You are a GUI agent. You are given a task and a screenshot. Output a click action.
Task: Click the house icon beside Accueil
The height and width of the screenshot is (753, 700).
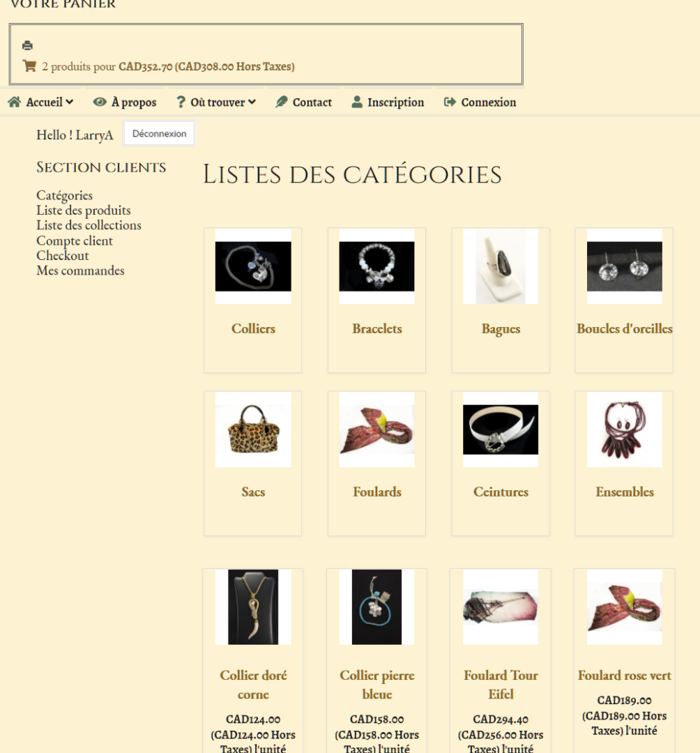pos(15,102)
